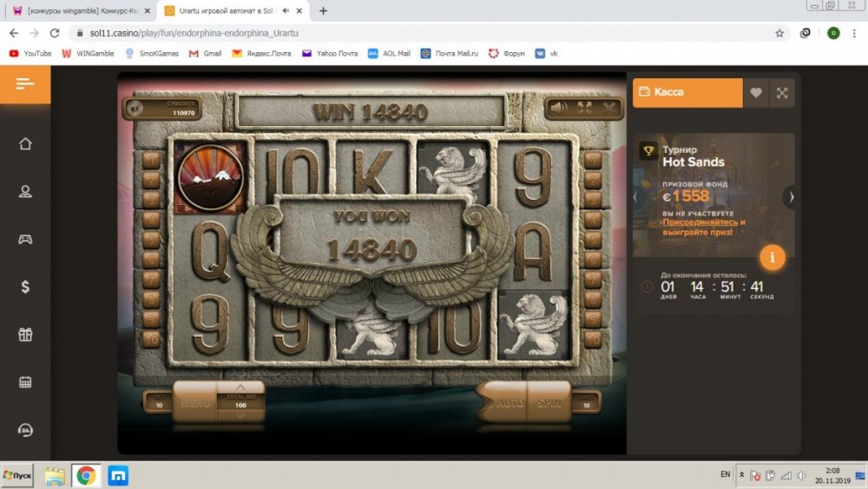Switch to the wingamble contest browser tab

click(x=77, y=11)
